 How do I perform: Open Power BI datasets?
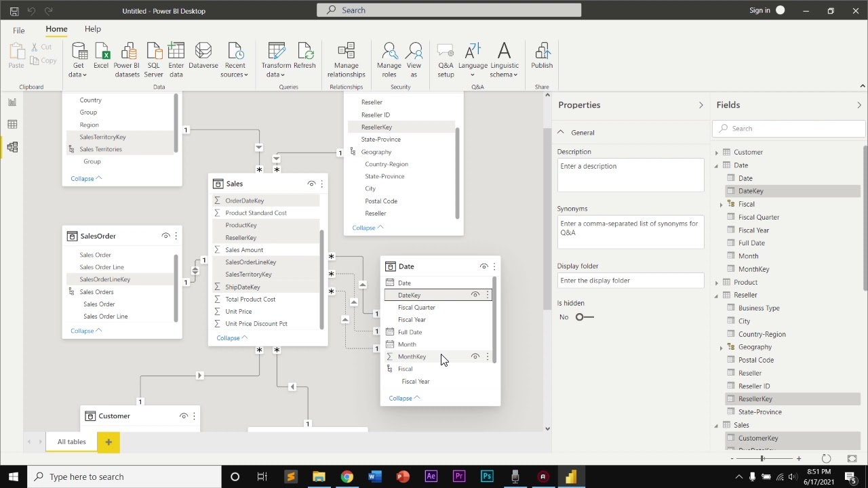(127, 60)
